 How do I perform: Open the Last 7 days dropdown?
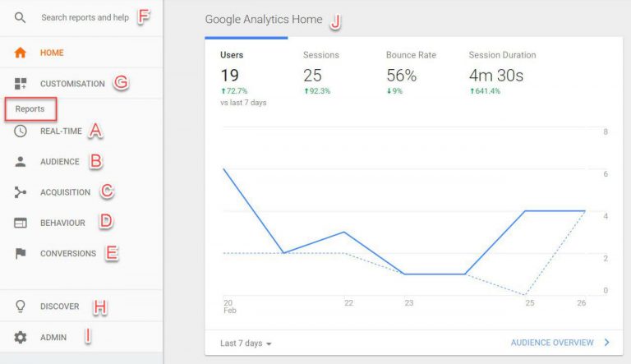point(246,343)
